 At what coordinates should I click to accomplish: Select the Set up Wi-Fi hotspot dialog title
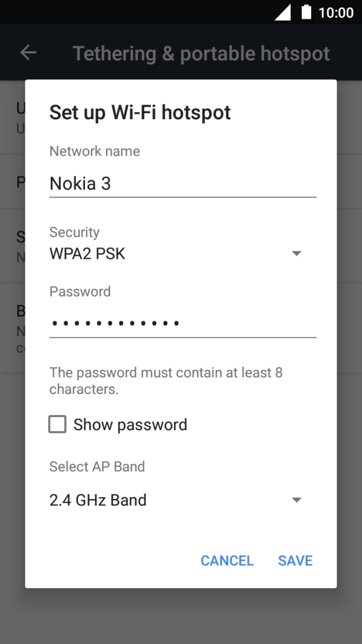click(141, 112)
